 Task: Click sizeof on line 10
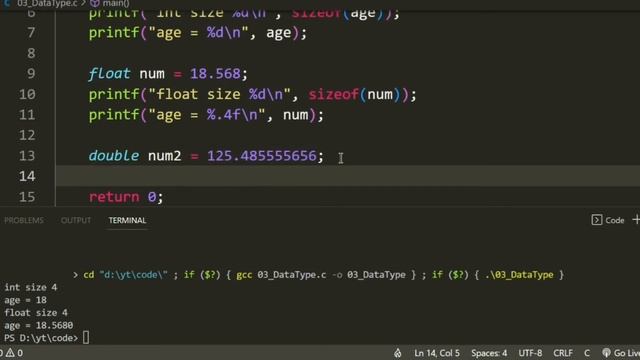click(x=333, y=95)
